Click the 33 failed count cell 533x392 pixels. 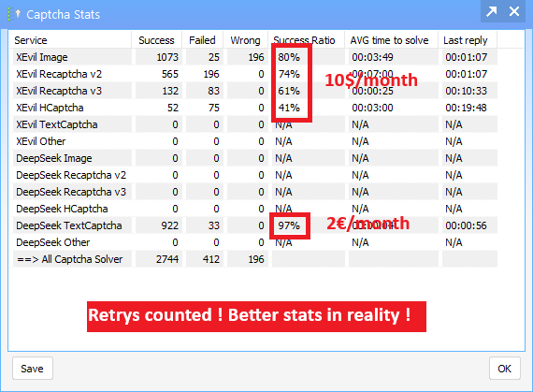(x=205, y=225)
